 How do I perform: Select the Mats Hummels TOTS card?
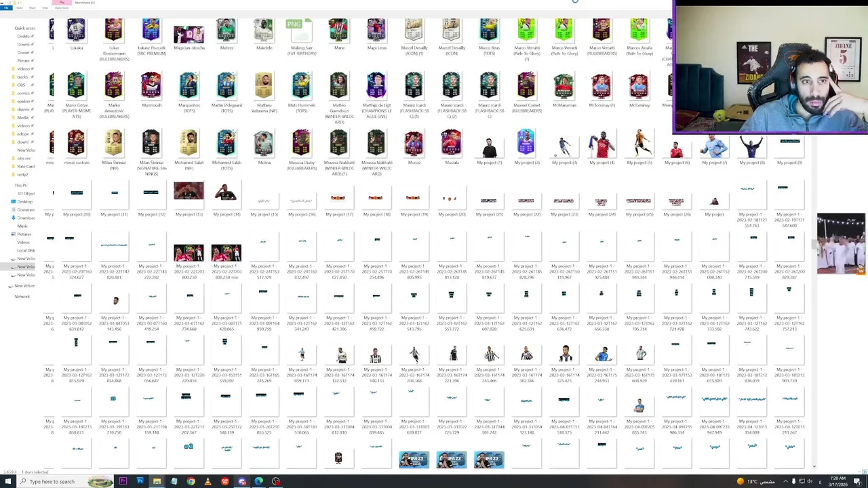[x=301, y=94]
